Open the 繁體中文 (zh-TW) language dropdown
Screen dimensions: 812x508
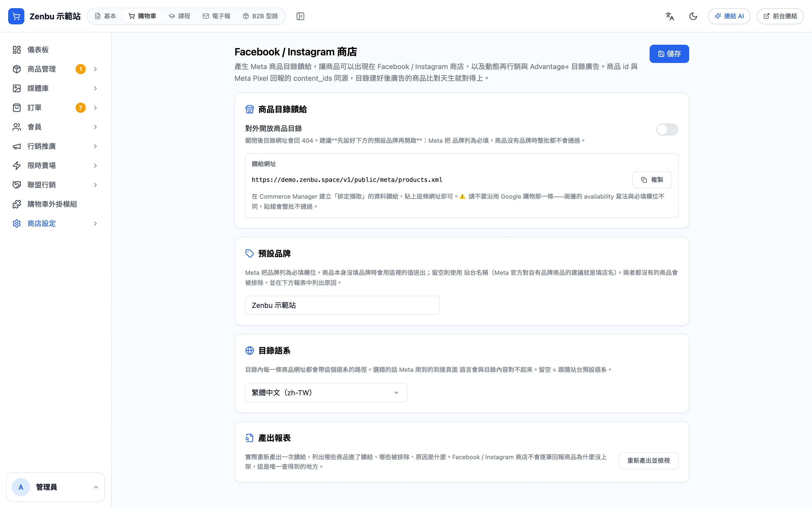[x=326, y=392]
